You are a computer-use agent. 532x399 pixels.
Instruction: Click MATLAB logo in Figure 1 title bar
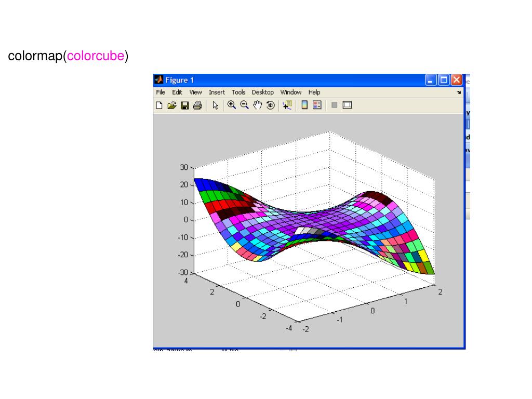tap(158, 79)
